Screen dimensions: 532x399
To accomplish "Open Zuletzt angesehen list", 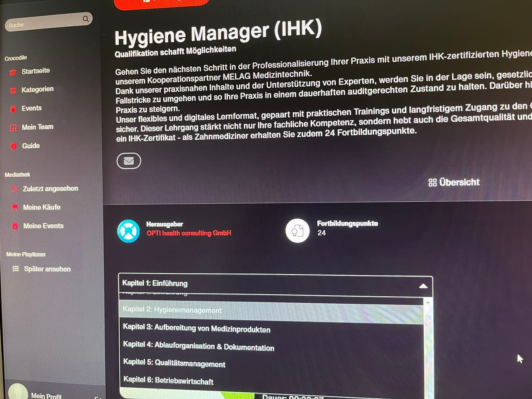I will point(50,189).
